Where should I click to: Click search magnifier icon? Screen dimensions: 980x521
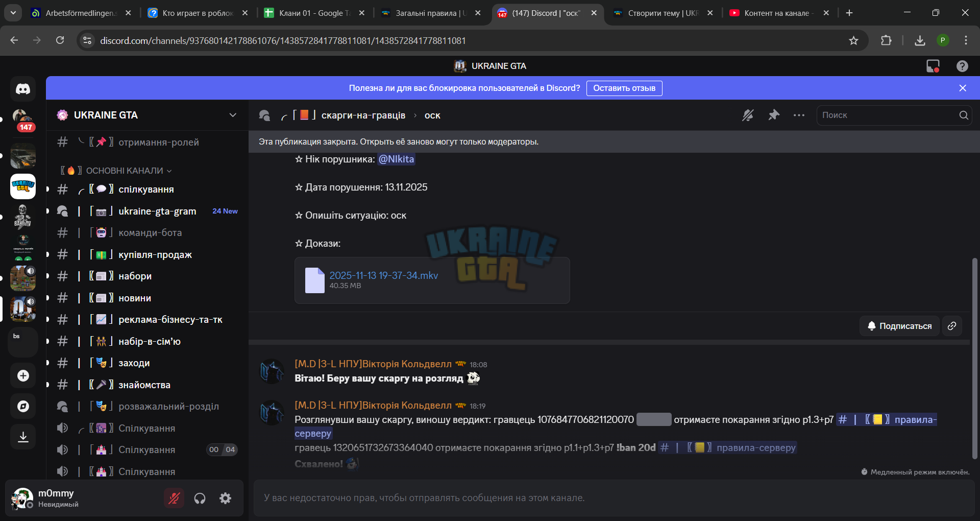(964, 115)
